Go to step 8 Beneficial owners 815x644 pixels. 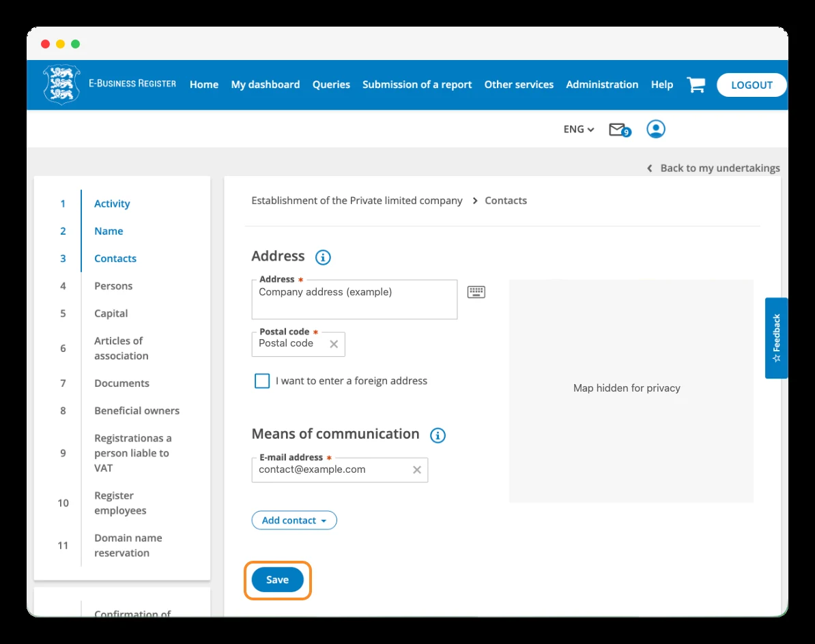point(137,411)
